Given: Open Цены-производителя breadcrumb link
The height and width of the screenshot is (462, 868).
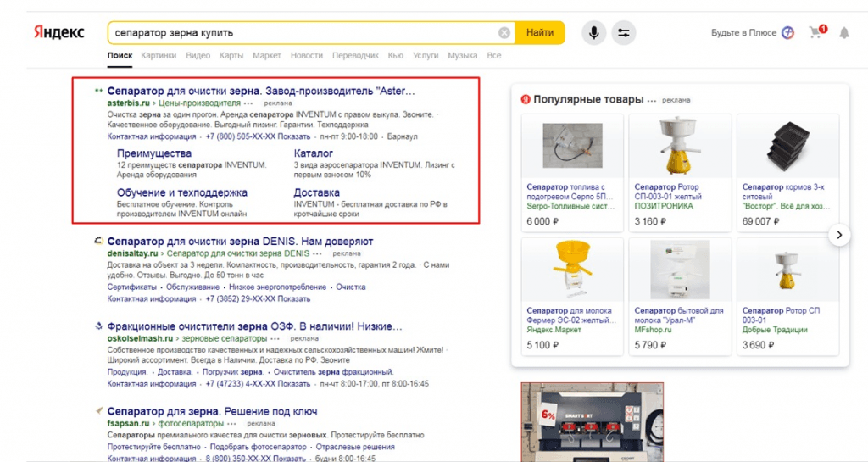Looking at the screenshot, I should click(x=199, y=103).
